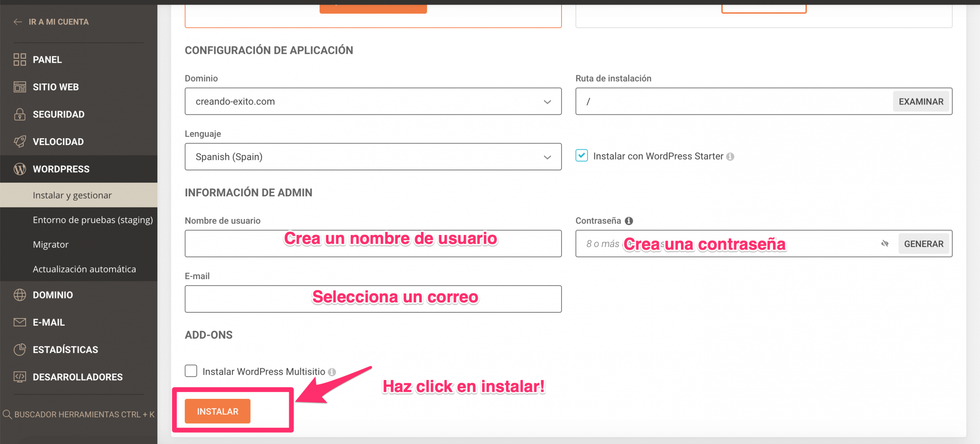This screenshot has width=980, height=444.
Task: Click the search magnifier icon for tool finder
Action: [x=7, y=414]
